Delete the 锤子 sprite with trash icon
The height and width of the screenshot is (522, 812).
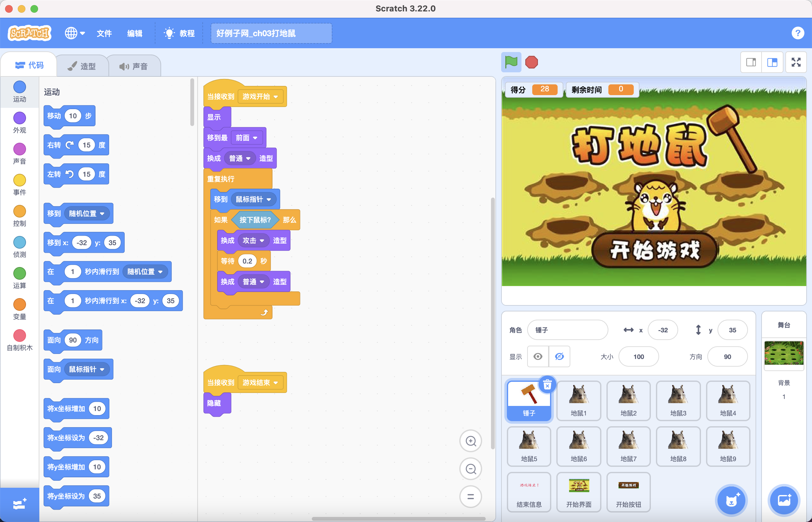pos(547,385)
